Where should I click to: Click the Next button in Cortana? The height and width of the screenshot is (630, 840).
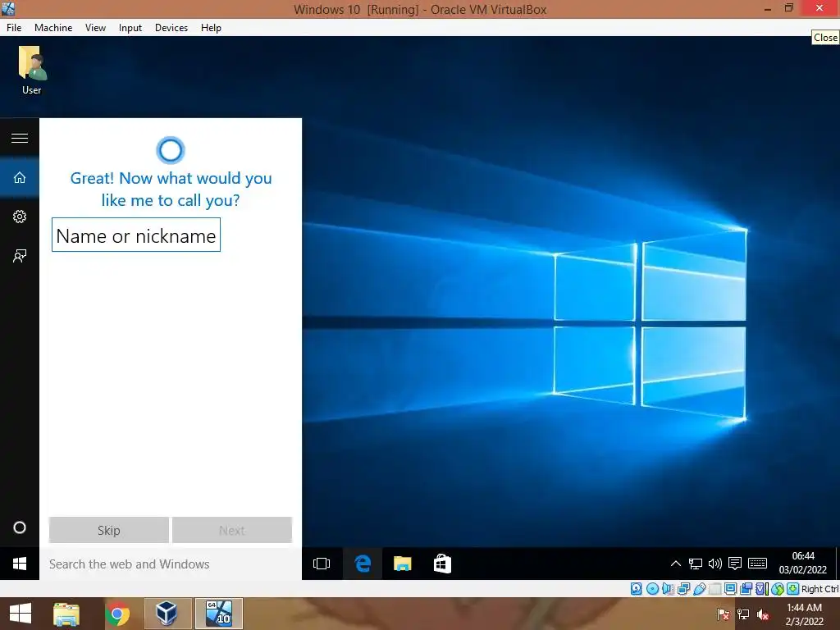coord(232,531)
